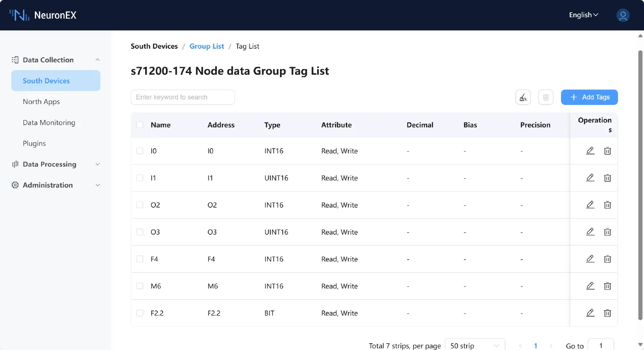
Task: Open North Apps in the sidebar
Action: (x=41, y=102)
